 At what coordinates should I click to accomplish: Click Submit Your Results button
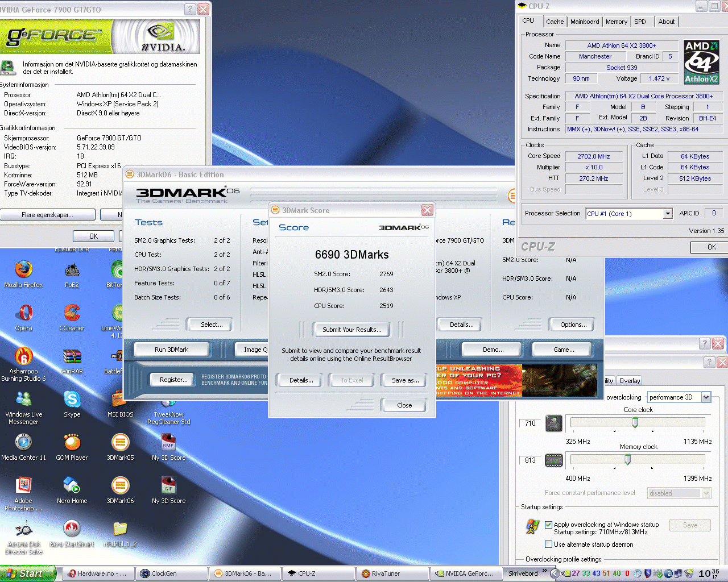click(x=351, y=330)
